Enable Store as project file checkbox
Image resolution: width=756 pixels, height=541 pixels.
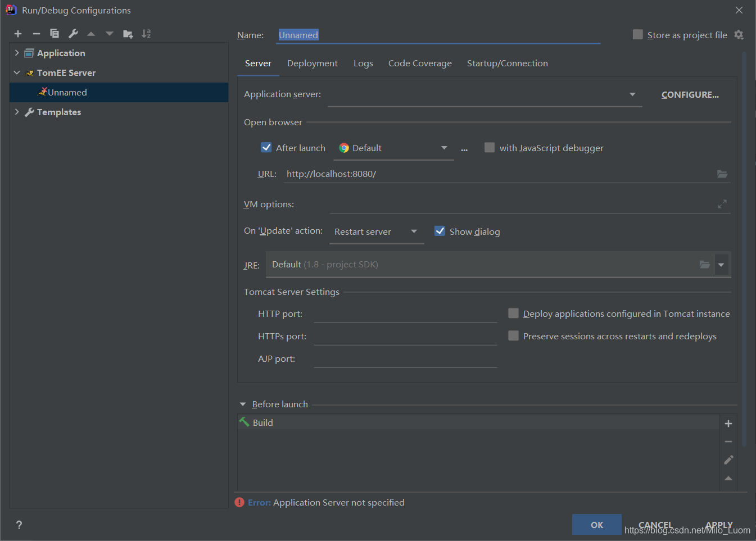coord(638,35)
